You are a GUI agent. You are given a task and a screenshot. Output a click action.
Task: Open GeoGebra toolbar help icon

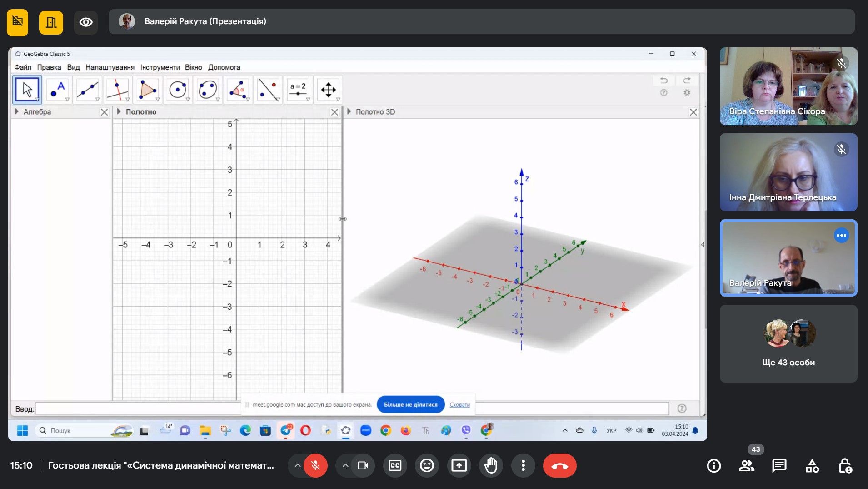point(664,93)
